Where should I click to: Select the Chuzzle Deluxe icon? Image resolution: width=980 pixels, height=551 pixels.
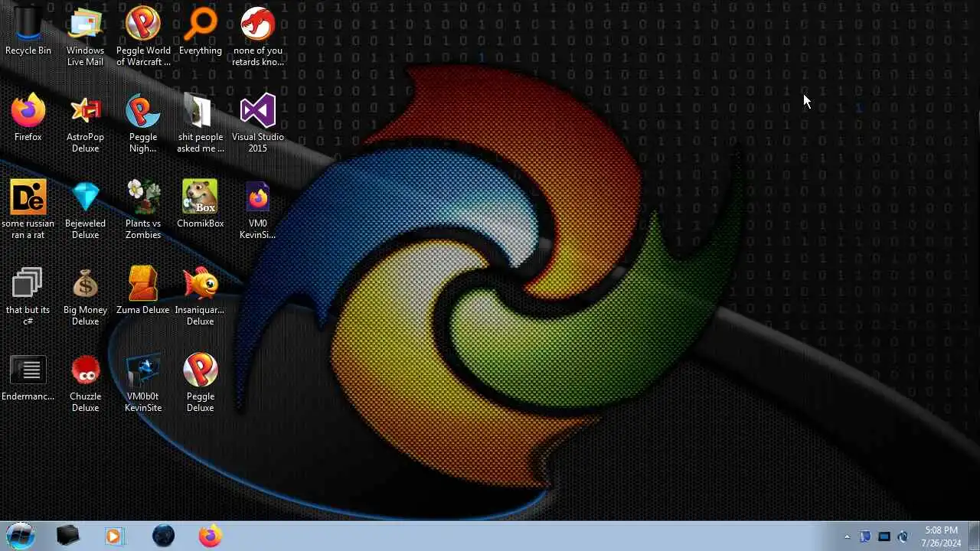tap(85, 383)
